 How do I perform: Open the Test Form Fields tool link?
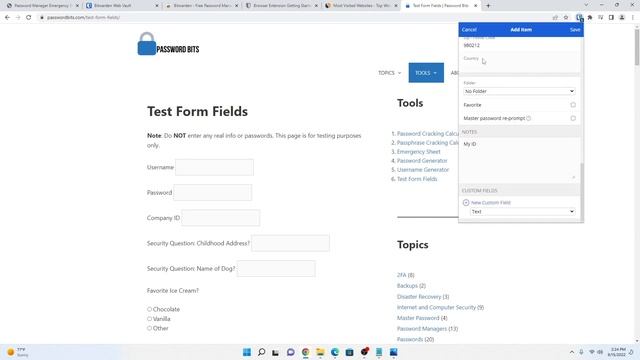417,179
